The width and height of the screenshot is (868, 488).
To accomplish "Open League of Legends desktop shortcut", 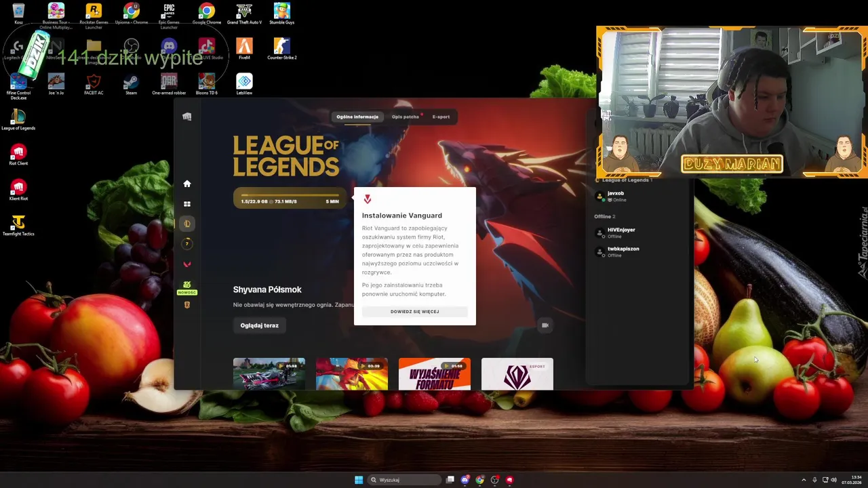I will [18, 119].
